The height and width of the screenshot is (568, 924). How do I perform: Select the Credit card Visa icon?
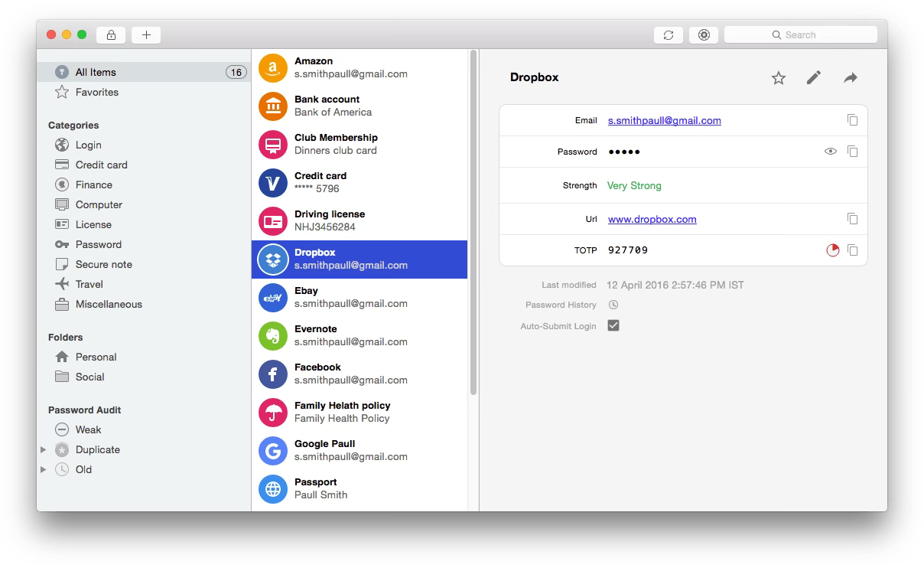(273, 183)
